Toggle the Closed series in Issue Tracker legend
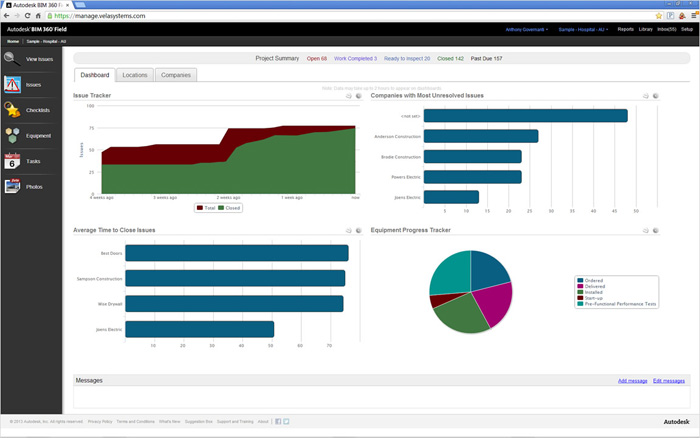The width and height of the screenshot is (700, 438). tap(229, 208)
